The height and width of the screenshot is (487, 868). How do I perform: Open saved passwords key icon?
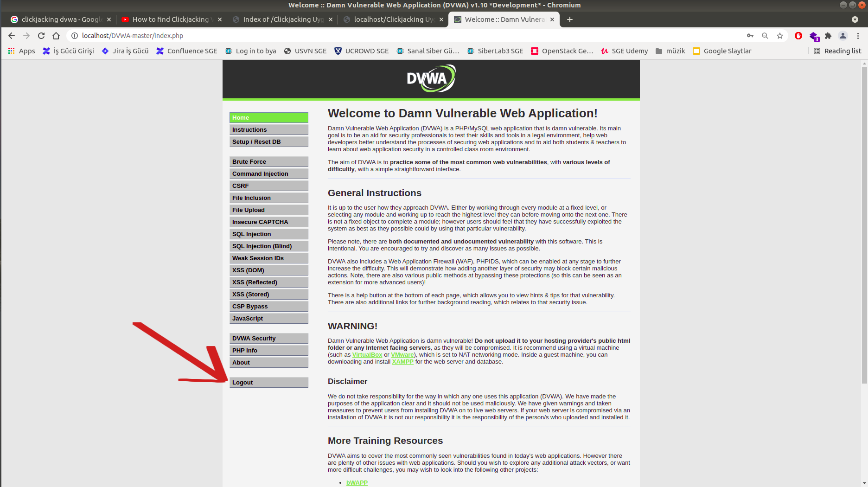(x=750, y=36)
